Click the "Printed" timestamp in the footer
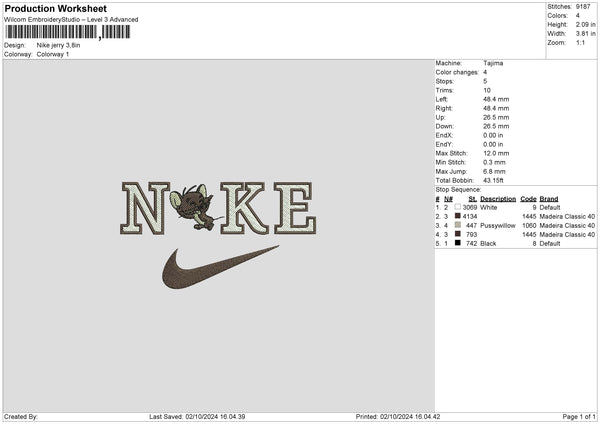 tap(398, 416)
